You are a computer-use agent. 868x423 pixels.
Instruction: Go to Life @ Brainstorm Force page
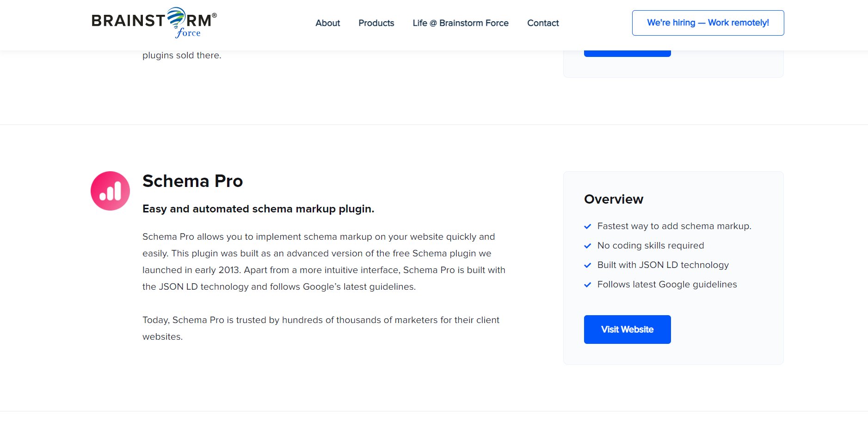pyautogui.click(x=461, y=23)
